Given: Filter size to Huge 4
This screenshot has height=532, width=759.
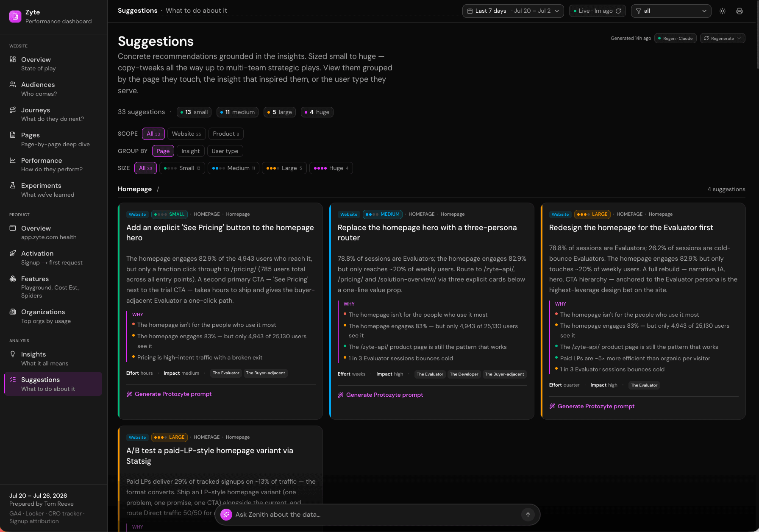Looking at the screenshot, I should tap(331, 168).
